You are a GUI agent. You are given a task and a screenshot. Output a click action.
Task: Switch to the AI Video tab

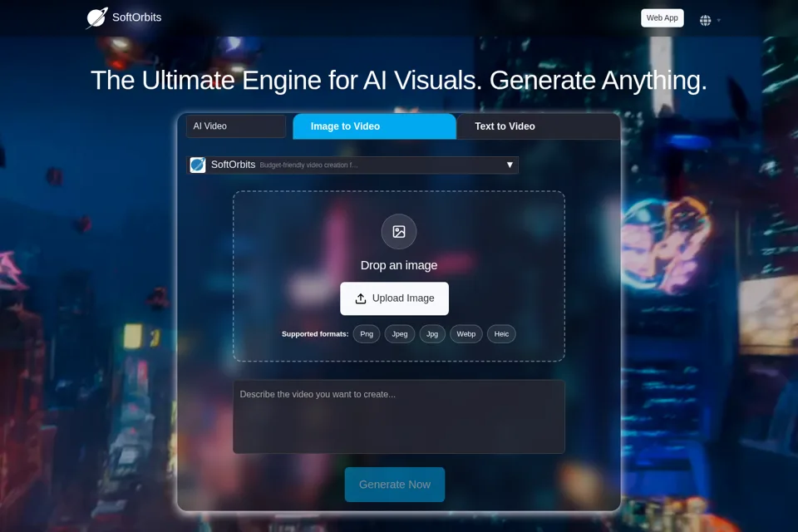pos(235,126)
